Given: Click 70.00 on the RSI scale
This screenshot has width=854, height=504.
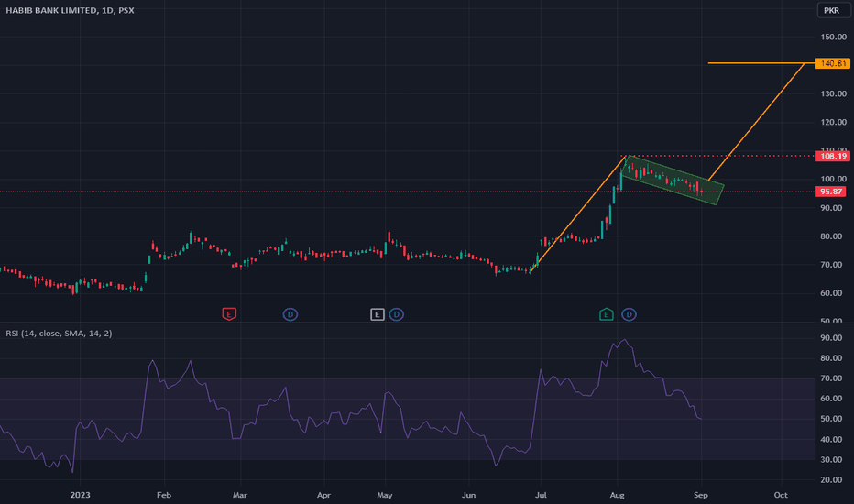Looking at the screenshot, I should (831, 378).
